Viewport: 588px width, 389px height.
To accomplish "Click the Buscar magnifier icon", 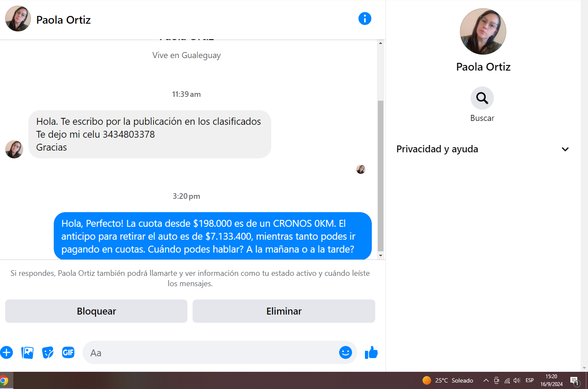I will click(482, 98).
